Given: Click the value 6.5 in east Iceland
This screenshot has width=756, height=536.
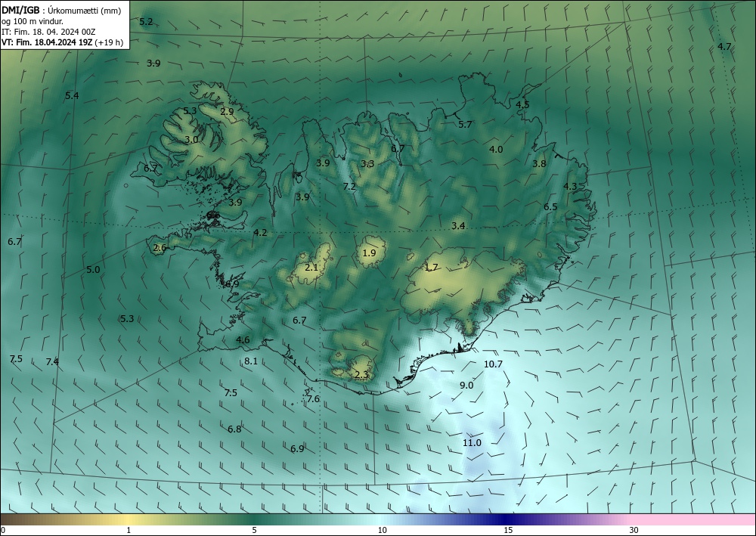Looking at the screenshot, I should pyautogui.click(x=550, y=207).
